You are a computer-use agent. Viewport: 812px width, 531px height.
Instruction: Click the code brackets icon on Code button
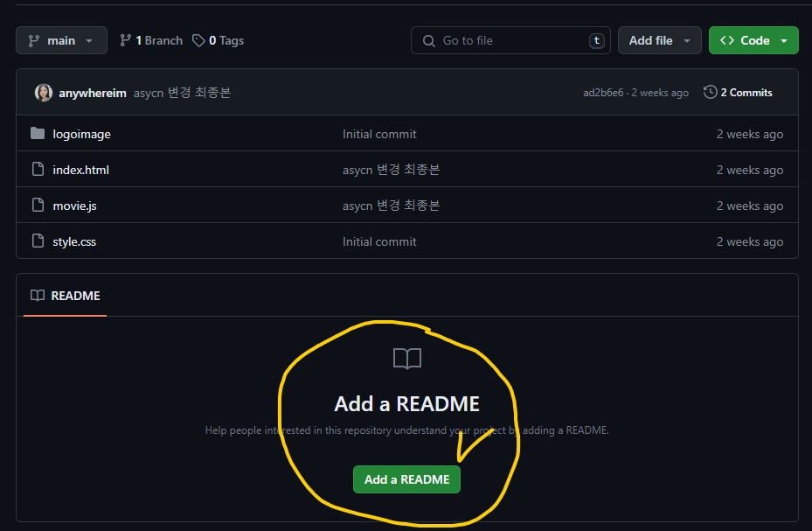tap(727, 40)
